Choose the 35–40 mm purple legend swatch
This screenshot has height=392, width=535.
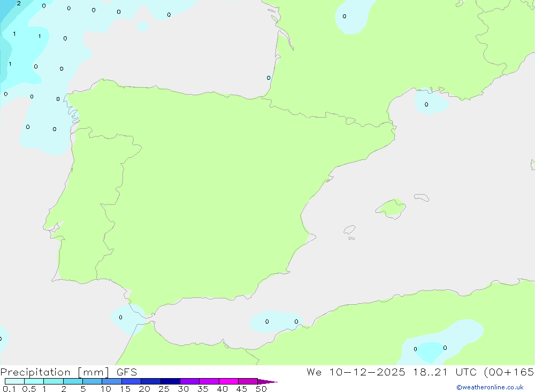point(209,381)
